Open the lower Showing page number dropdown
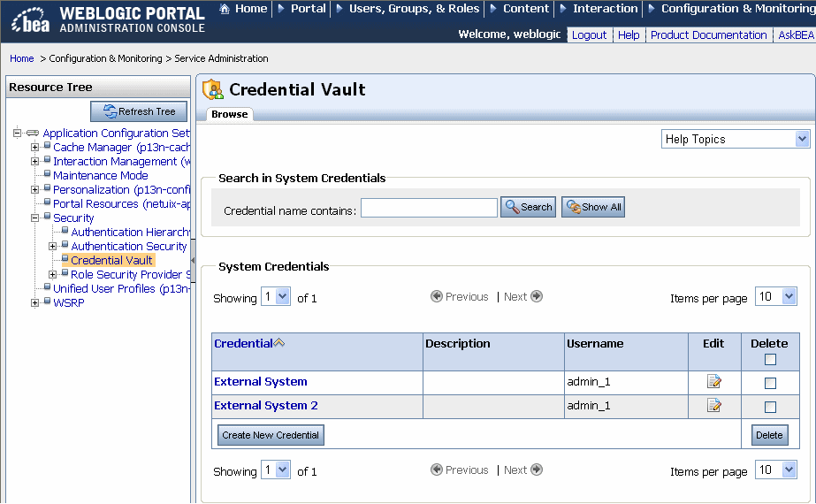The image size is (816, 504). (275, 470)
